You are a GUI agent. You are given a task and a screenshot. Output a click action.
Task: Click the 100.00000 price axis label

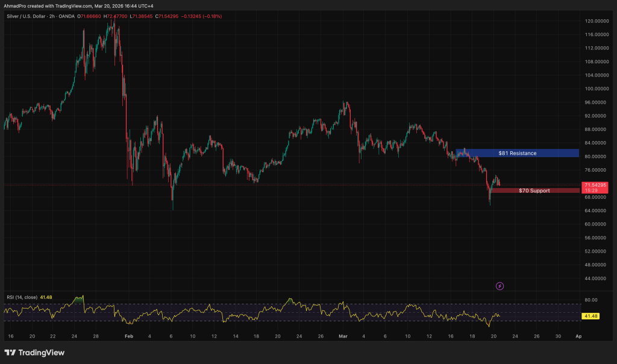pyautogui.click(x=596, y=89)
